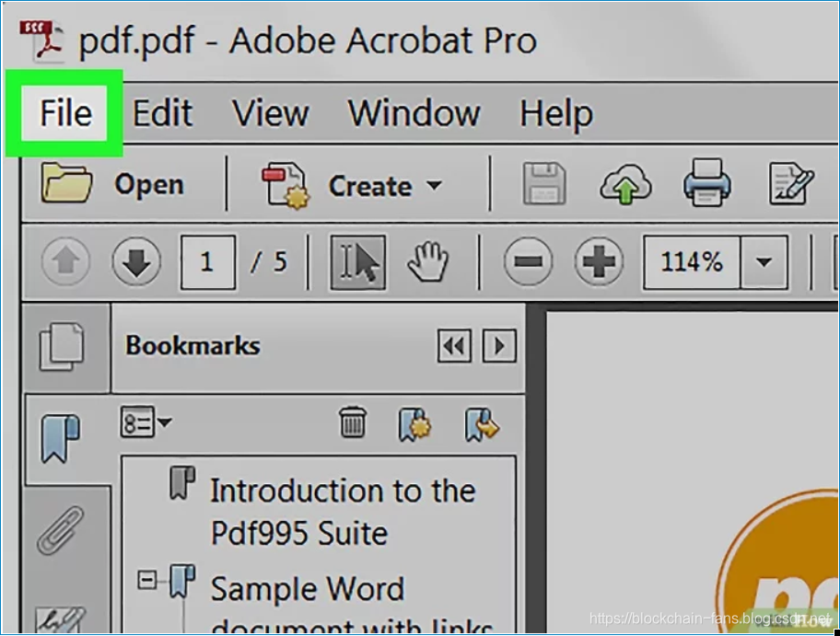Toggle the Hand pan tool
The width and height of the screenshot is (840, 636).
coord(427,261)
